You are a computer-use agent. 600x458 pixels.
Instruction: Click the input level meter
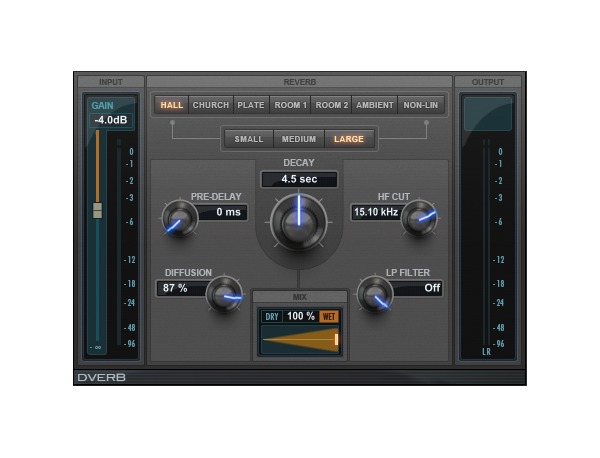click(119, 243)
